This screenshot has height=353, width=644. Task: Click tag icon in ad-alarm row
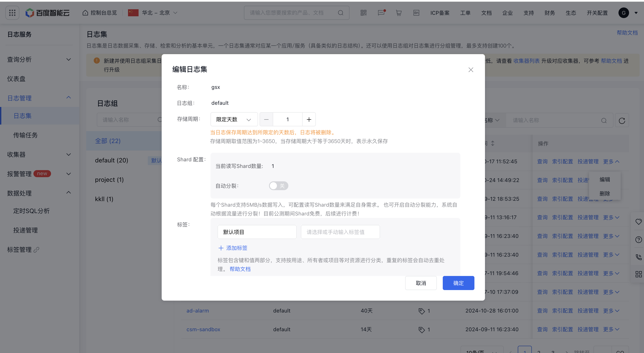[x=421, y=311]
